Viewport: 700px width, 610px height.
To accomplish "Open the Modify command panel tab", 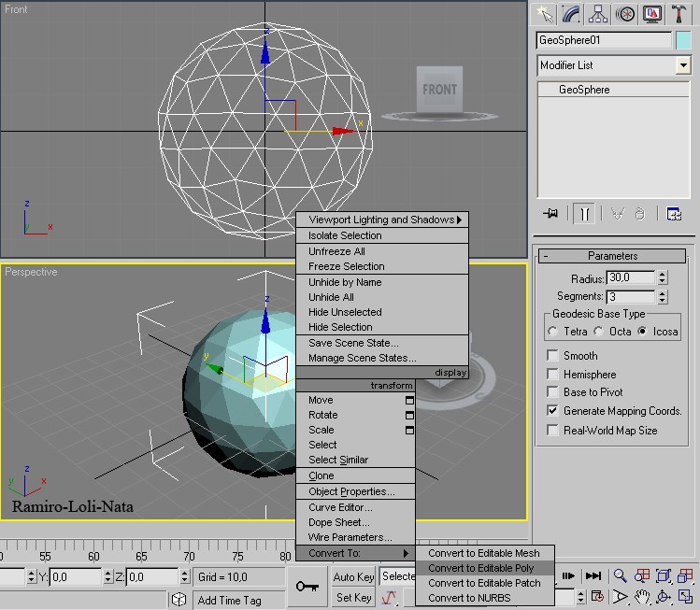I will point(571,14).
